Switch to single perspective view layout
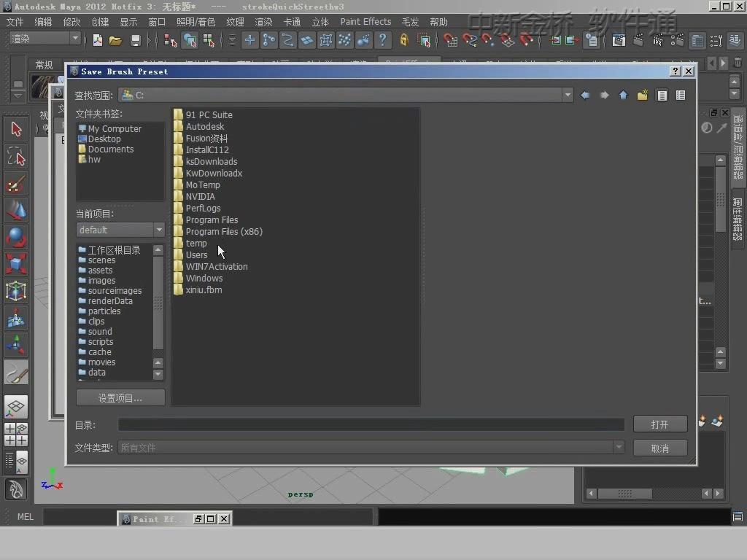 point(16,407)
